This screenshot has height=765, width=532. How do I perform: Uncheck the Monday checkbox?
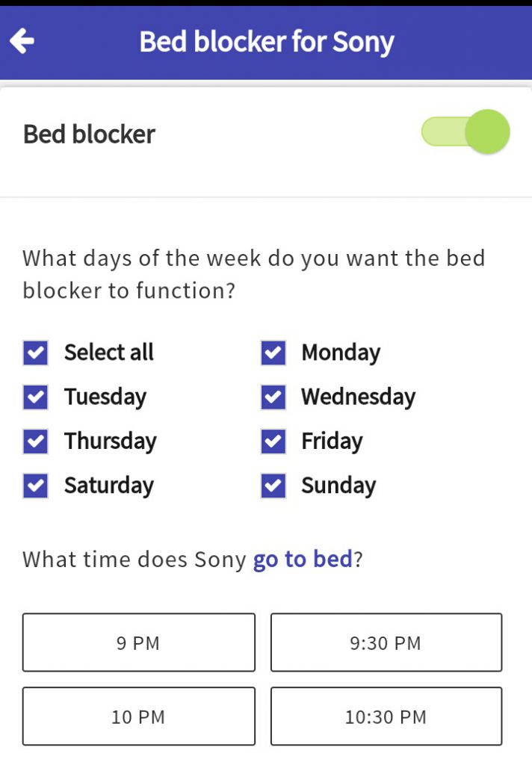point(273,353)
